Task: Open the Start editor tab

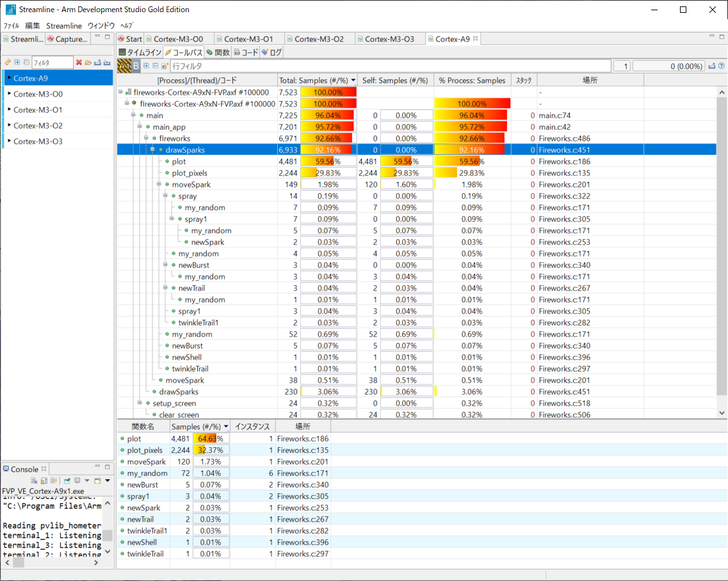Action: tap(130, 39)
